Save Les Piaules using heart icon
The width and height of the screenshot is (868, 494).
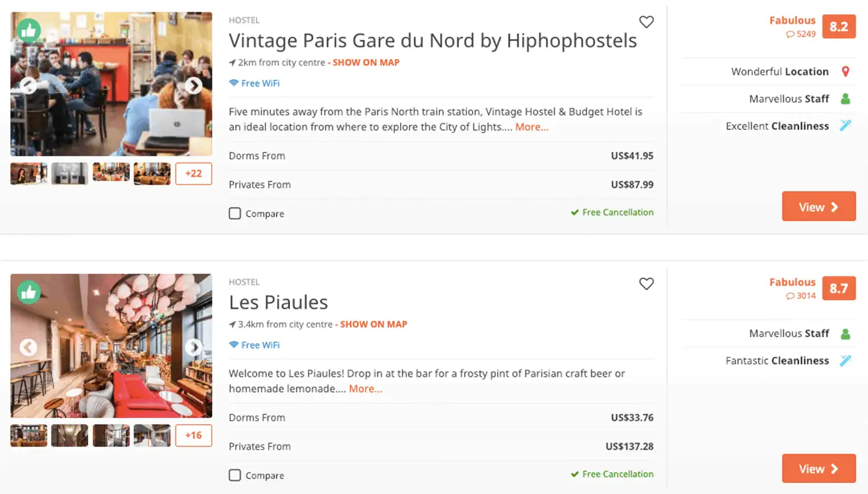pyautogui.click(x=646, y=284)
